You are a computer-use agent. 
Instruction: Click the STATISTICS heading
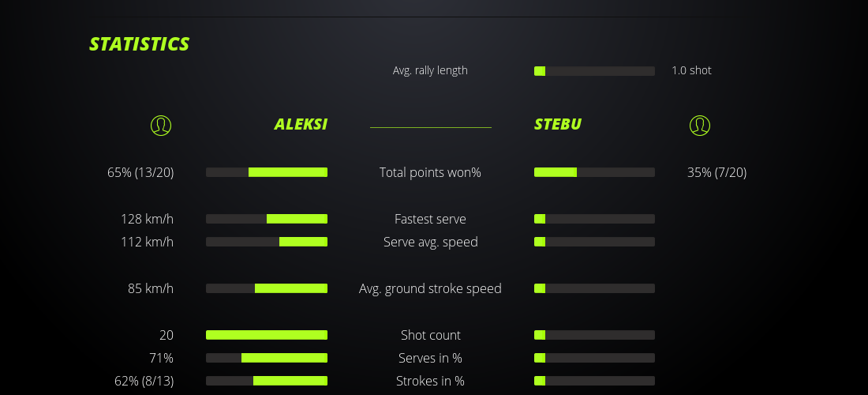(x=140, y=44)
